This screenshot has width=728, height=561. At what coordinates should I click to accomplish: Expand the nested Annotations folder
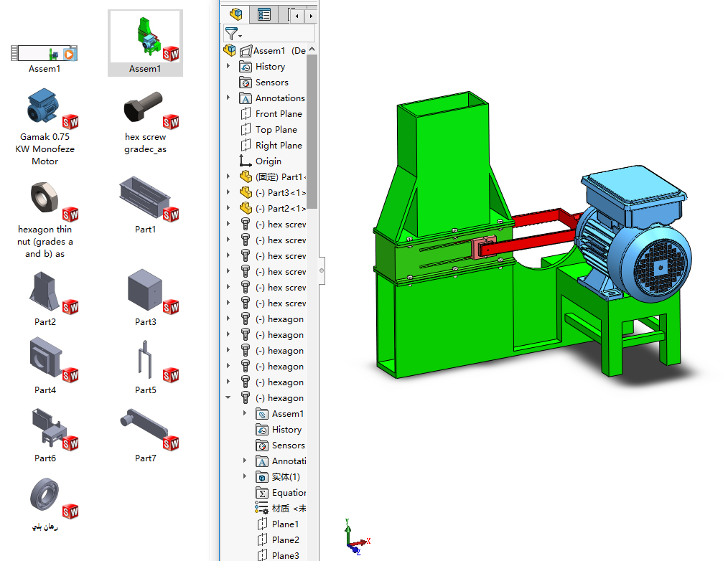click(245, 461)
